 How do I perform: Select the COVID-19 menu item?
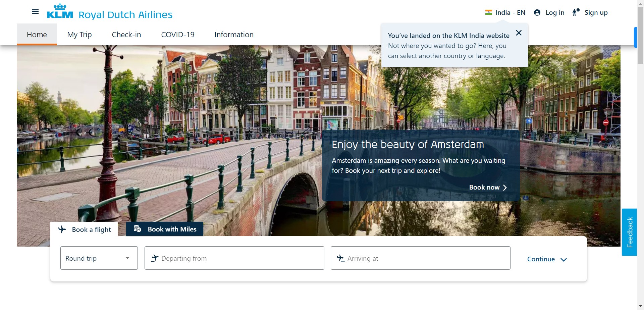(x=177, y=35)
